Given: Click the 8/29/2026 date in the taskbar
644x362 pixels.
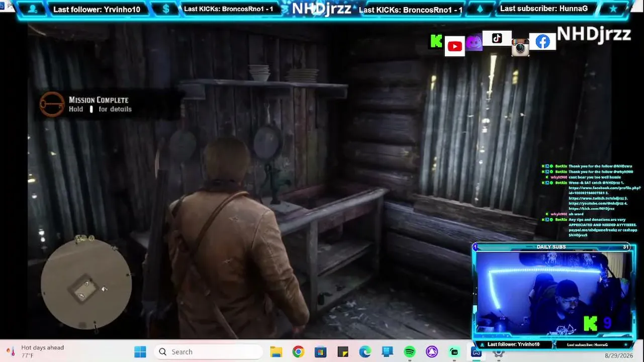Looking at the screenshot, I should click(619, 355).
